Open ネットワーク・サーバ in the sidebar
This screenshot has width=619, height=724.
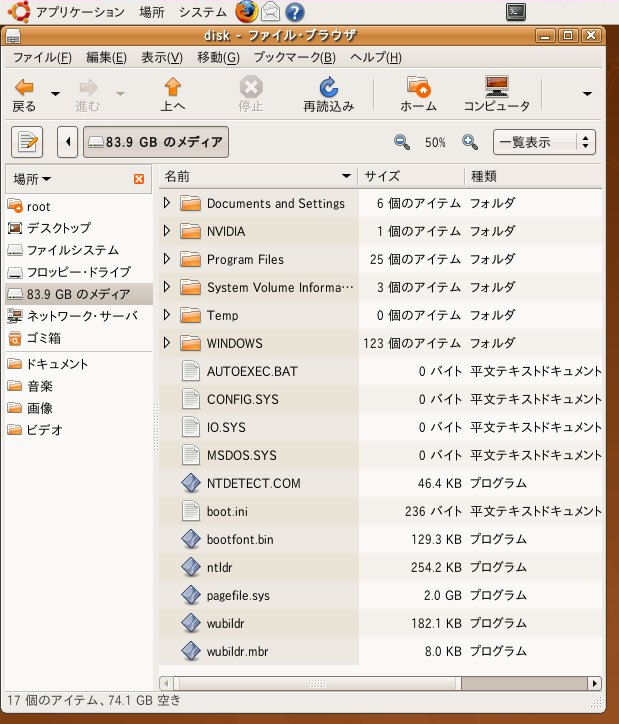click(78, 316)
